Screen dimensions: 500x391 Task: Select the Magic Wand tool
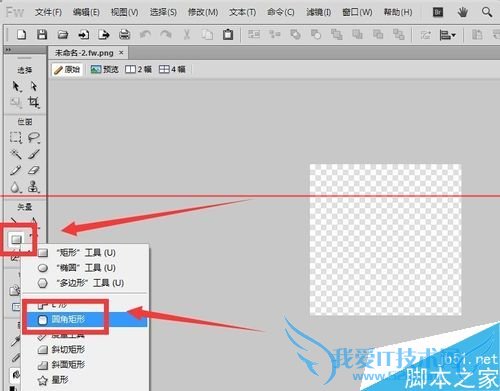click(x=16, y=154)
